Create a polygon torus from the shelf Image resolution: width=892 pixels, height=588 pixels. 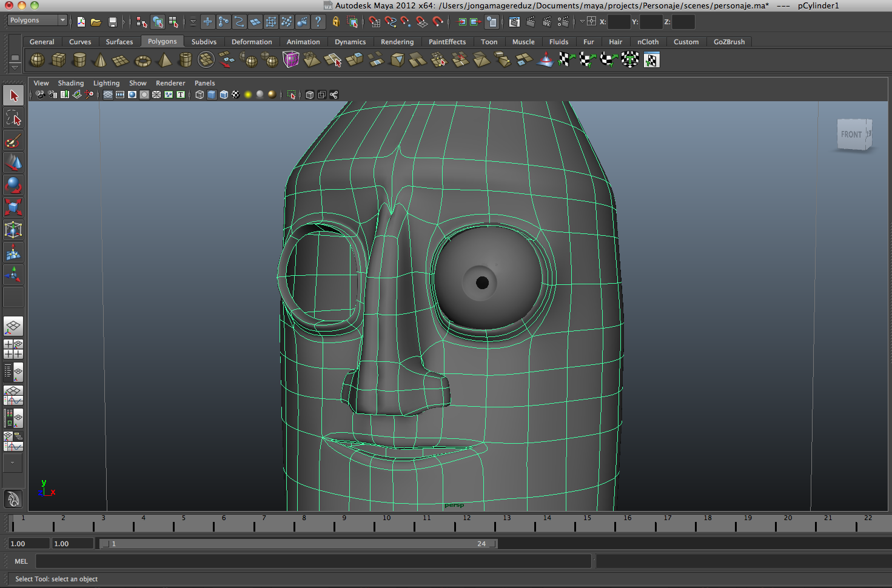[143, 61]
